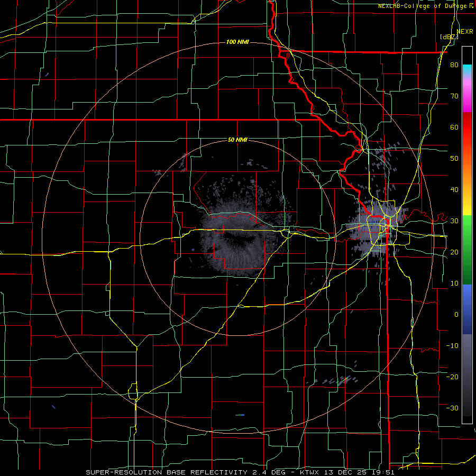Click the blue segment of the reflectivity color bar
The width and height of the screenshot is (476, 476).
point(467,309)
